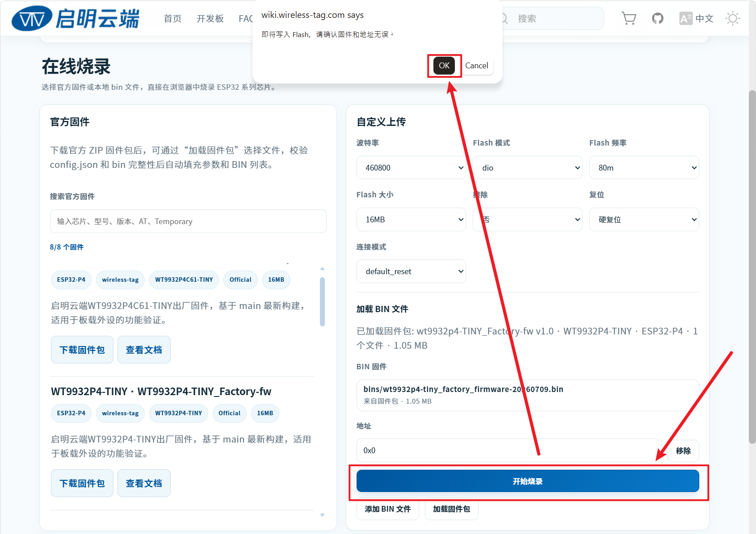Open the 复位 dropdown showing 硬复位
The height and width of the screenshot is (534, 756).
(x=644, y=219)
